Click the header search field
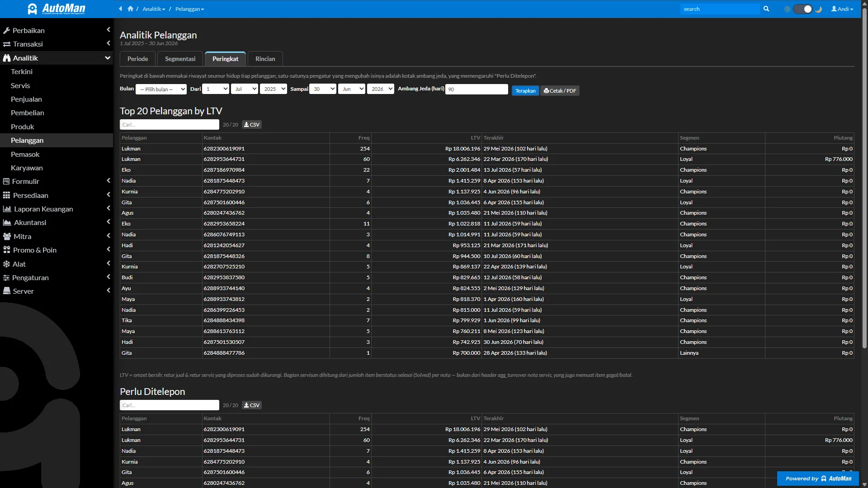Screen dimensions: 868x488 [720, 9]
